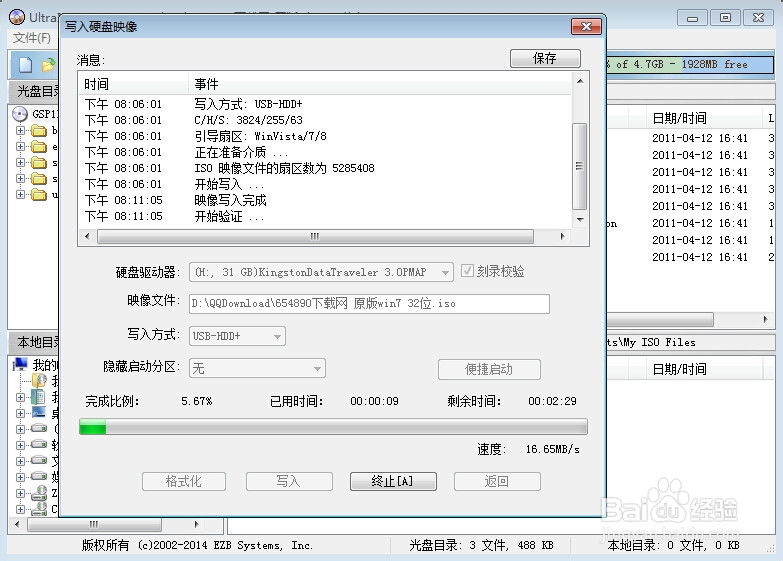Expand the second folder in disc tree
Viewport: 783px width, 561px height.
20,146
